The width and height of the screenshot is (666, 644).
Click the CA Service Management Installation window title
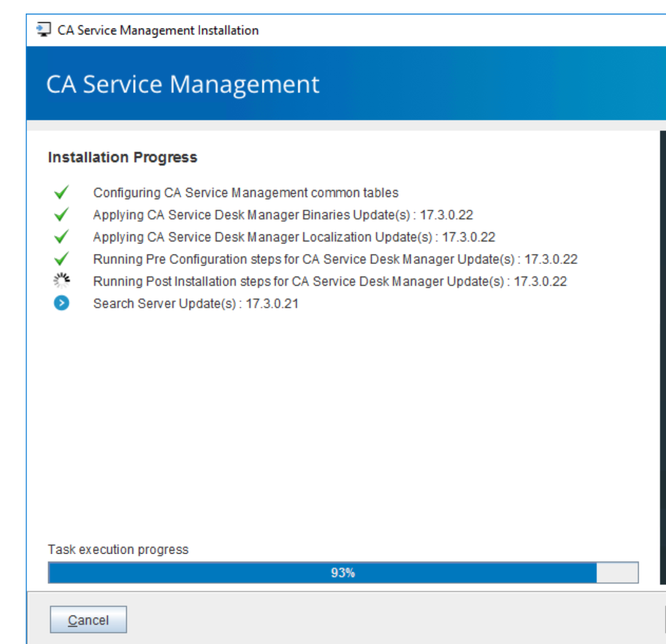158,30
